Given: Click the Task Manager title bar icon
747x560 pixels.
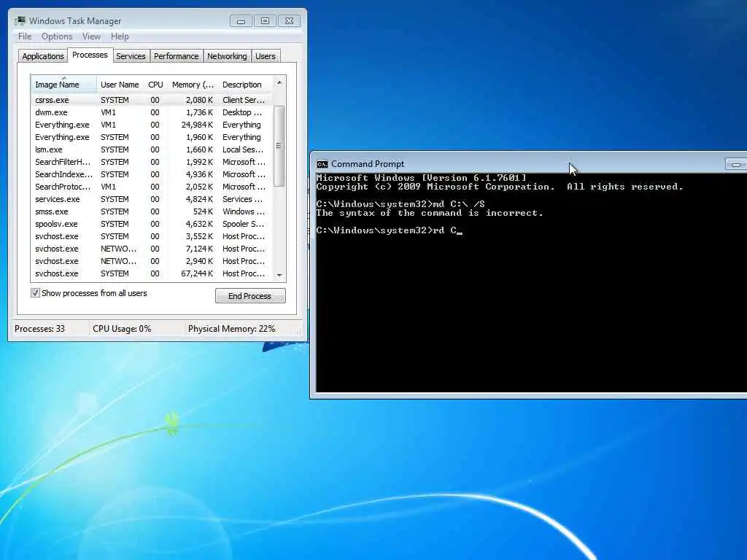Looking at the screenshot, I should (x=20, y=20).
